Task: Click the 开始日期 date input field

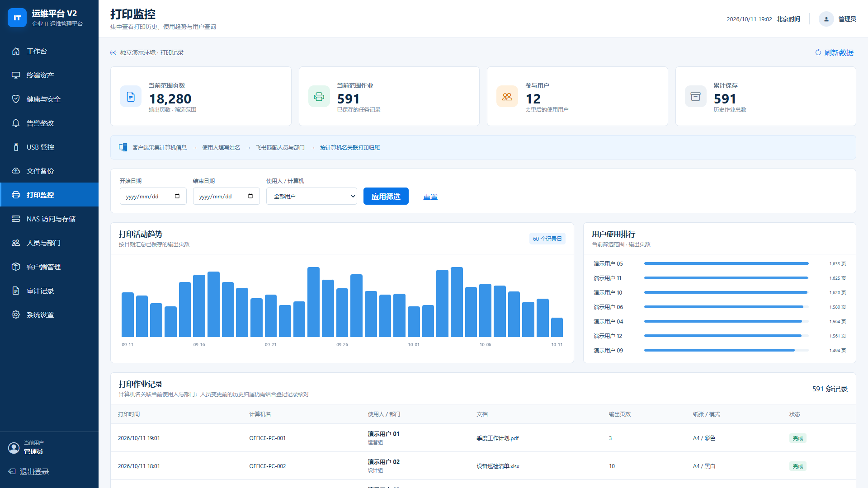Action: [x=153, y=196]
